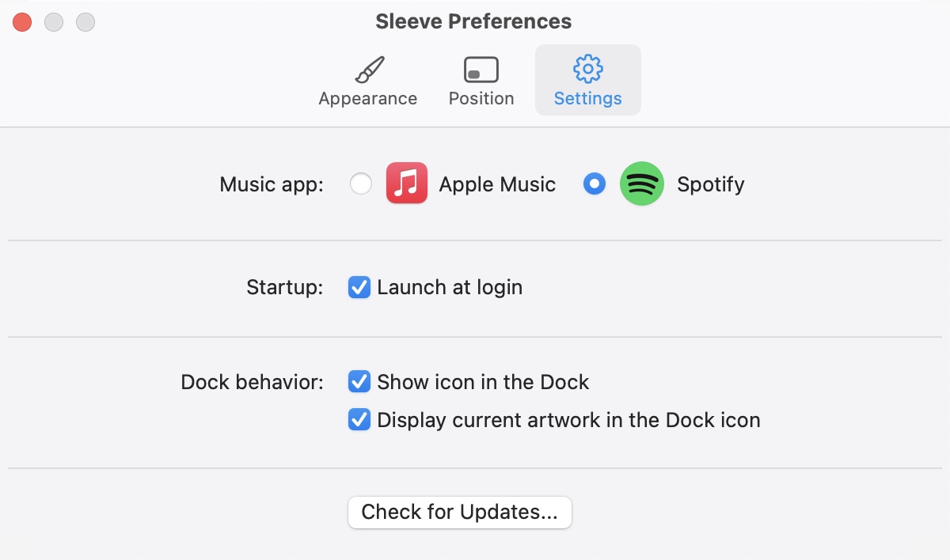Switch to the Appearance tab label
Image resolution: width=950 pixels, height=560 pixels.
point(368,99)
